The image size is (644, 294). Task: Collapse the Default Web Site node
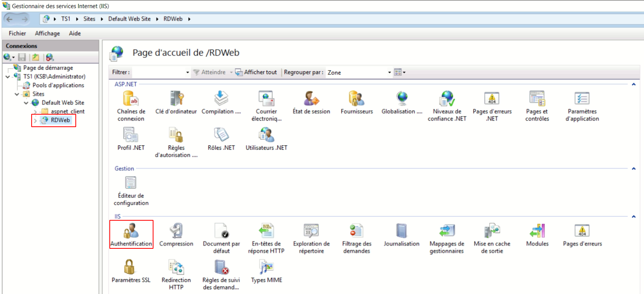(26, 103)
